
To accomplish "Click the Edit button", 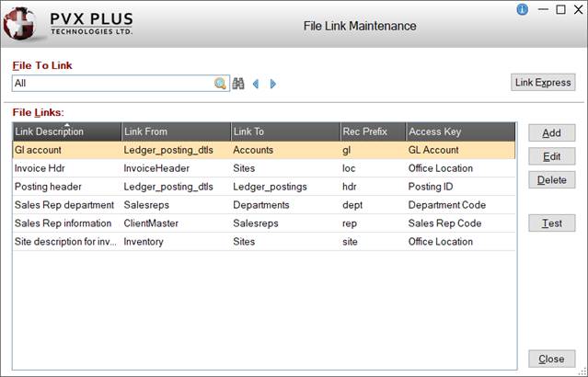I will click(x=551, y=156).
